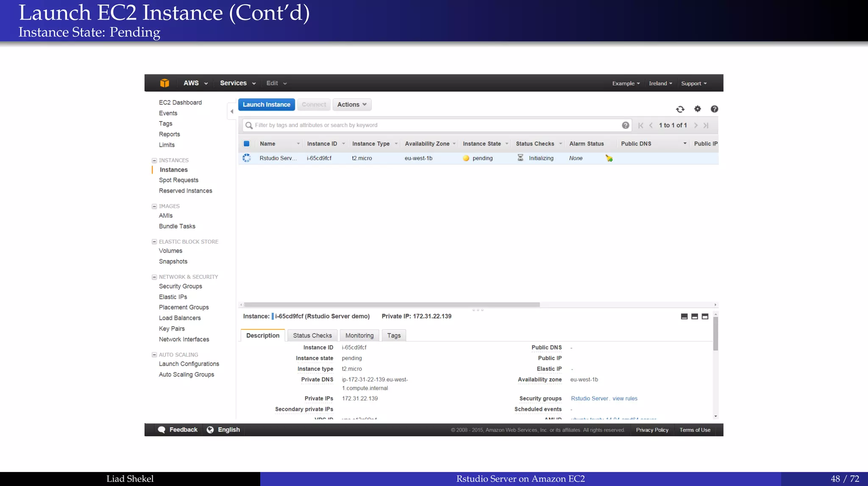This screenshot has width=868, height=486.
Task: Select the Description tab
Action: [x=263, y=336]
